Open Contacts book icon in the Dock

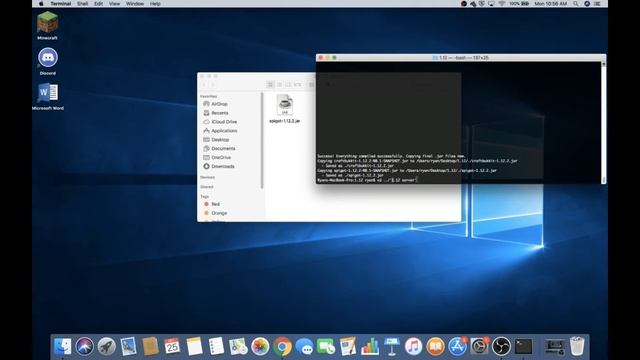[x=150, y=347]
